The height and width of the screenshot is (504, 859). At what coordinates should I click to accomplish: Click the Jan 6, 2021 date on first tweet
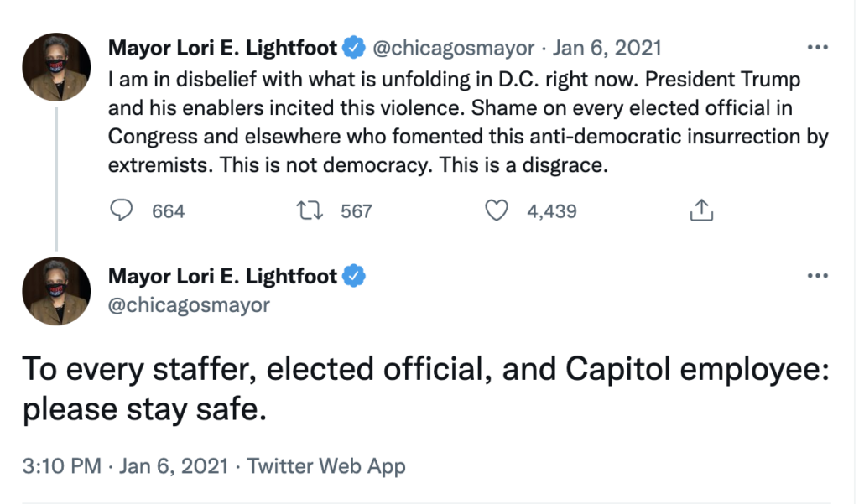coord(607,49)
